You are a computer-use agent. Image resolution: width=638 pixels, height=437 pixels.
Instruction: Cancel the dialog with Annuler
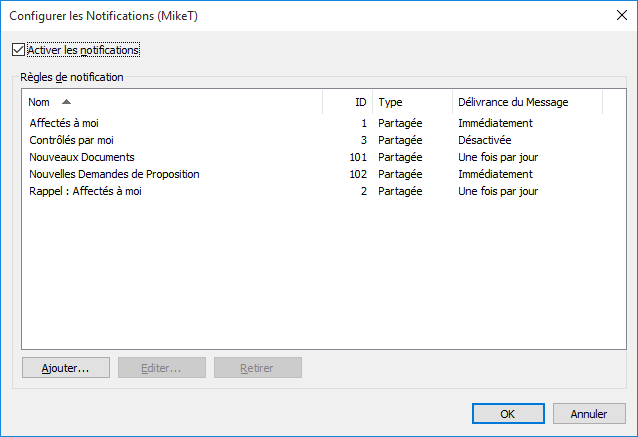click(589, 413)
